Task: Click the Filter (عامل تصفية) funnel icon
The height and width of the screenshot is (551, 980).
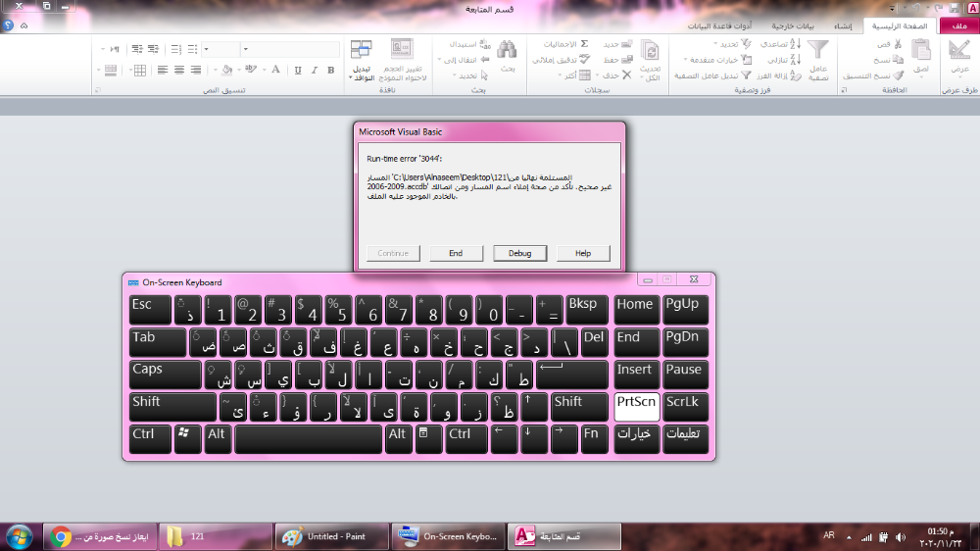Action: click(x=817, y=50)
